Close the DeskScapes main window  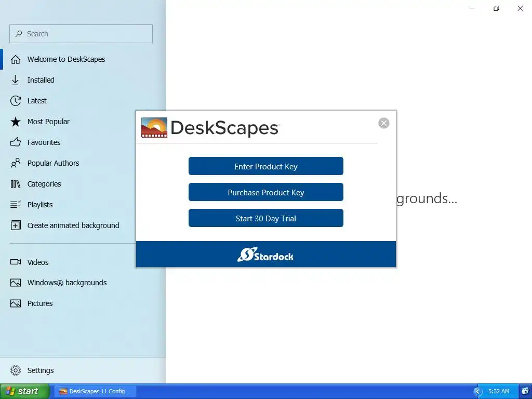520,8
